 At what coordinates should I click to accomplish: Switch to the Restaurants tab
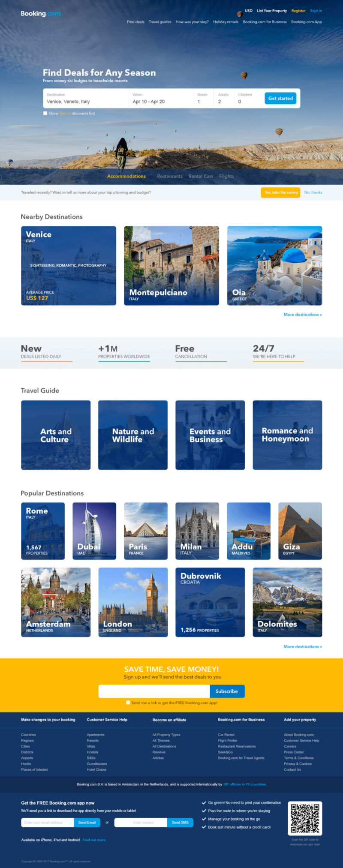[x=170, y=176]
